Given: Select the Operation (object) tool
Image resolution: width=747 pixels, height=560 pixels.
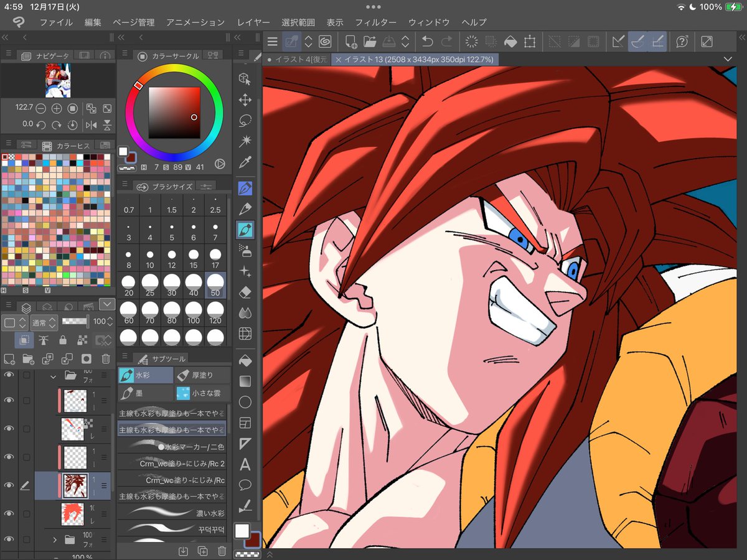Looking at the screenshot, I should click(245, 79).
